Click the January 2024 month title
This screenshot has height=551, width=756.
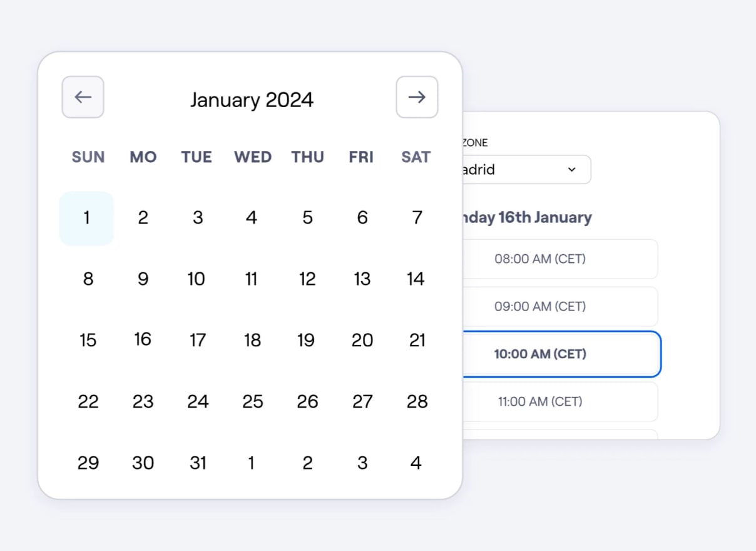(x=252, y=100)
